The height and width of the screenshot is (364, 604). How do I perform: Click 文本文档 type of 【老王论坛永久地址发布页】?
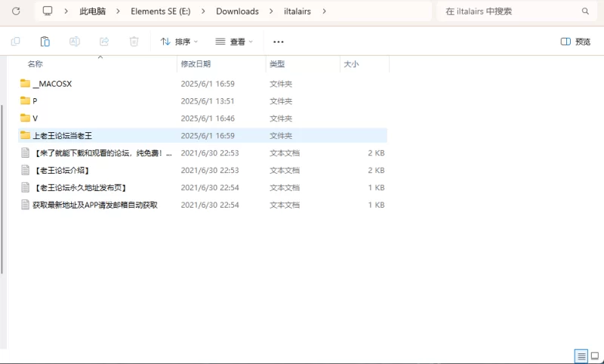(x=285, y=187)
